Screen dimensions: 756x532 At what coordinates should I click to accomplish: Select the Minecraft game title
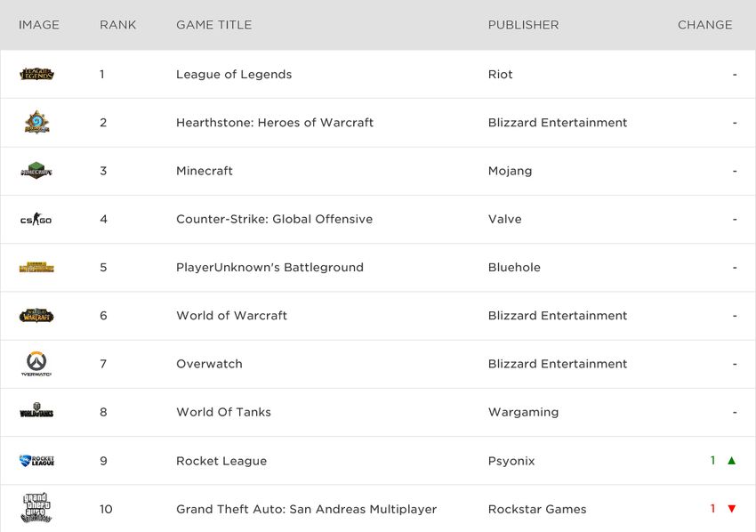coord(205,171)
